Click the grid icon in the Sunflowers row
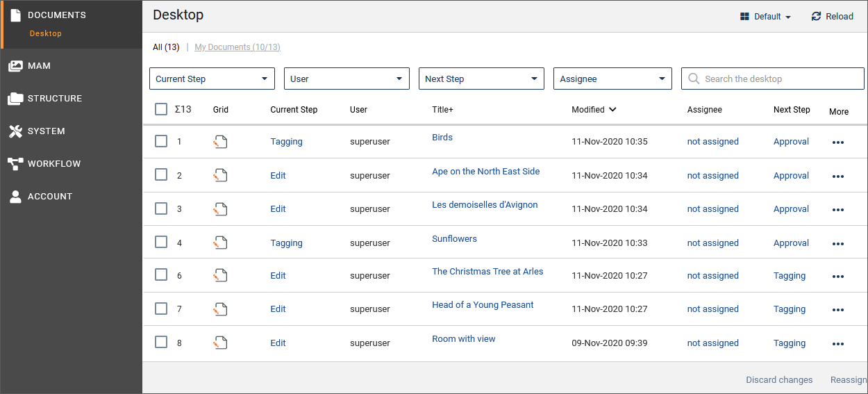Viewport: 868px width, 394px height. [x=220, y=243]
